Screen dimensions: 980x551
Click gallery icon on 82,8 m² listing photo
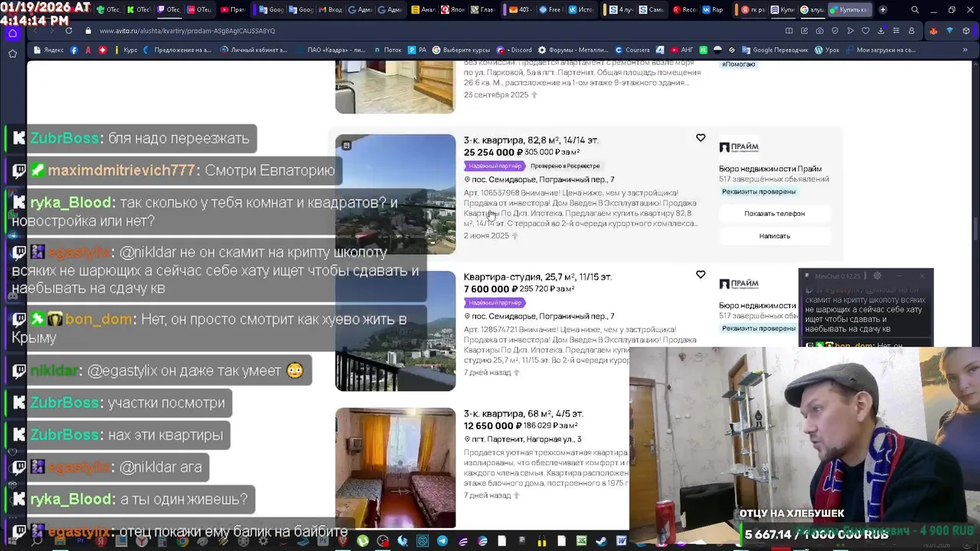click(346, 145)
